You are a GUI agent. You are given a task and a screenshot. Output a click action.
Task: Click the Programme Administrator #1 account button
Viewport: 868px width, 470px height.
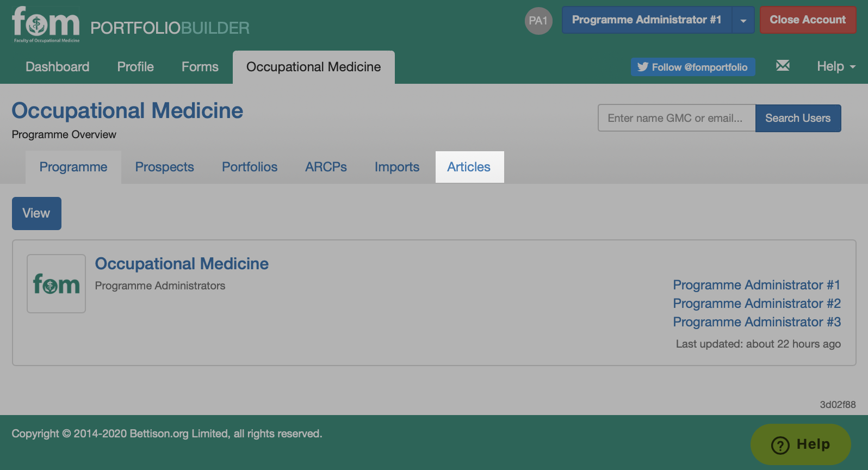pyautogui.click(x=647, y=20)
